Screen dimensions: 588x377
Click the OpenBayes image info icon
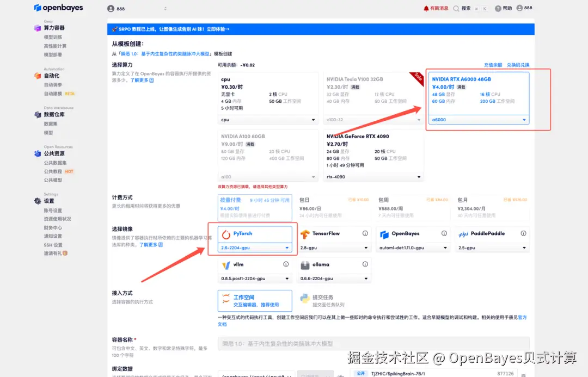pyautogui.click(x=444, y=233)
